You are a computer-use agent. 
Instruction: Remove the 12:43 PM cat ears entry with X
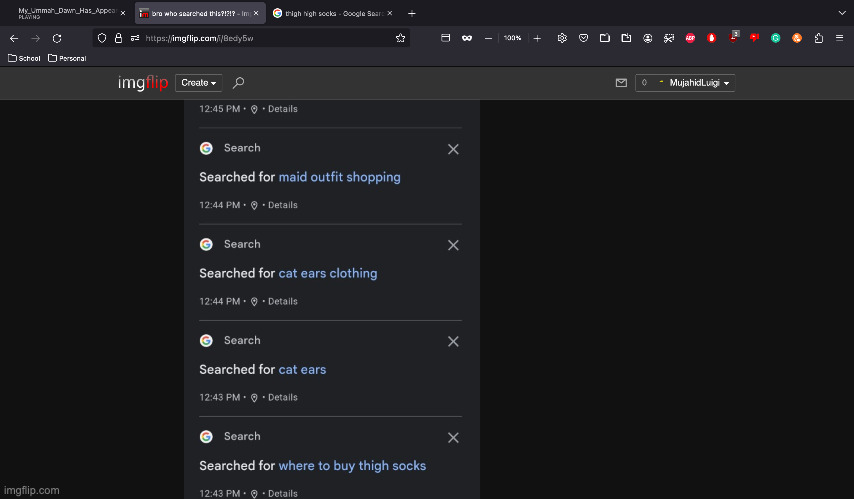point(453,342)
